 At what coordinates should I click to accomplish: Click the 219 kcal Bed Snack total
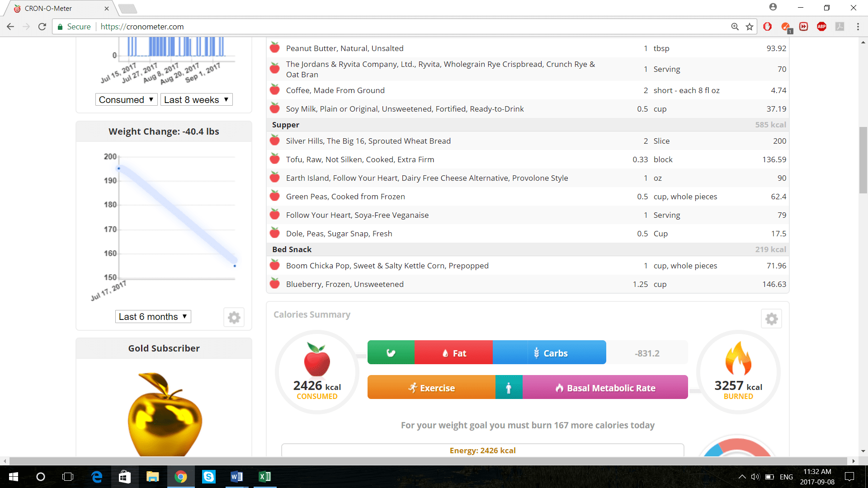pyautogui.click(x=770, y=249)
